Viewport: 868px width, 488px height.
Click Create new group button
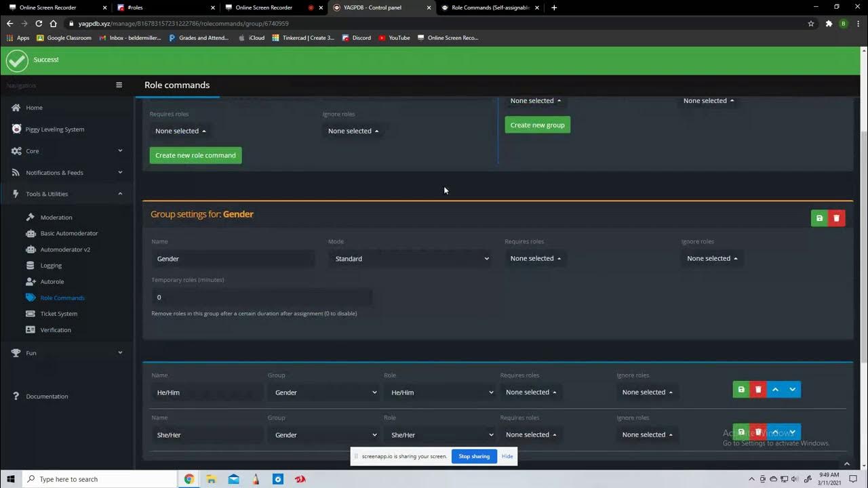tap(537, 125)
